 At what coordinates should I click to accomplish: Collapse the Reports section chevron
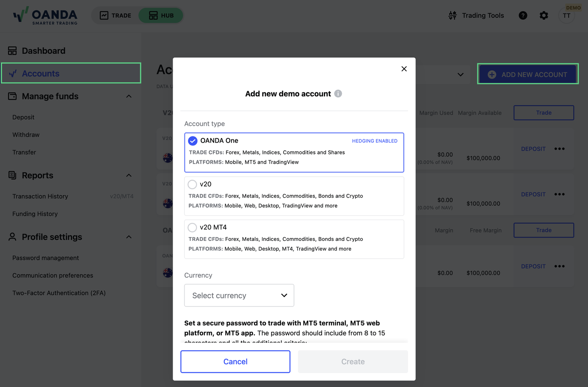click(x=129, y=175)
